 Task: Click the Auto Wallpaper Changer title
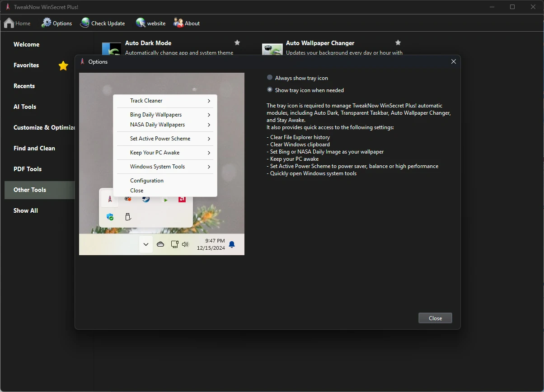pos(320,43)
